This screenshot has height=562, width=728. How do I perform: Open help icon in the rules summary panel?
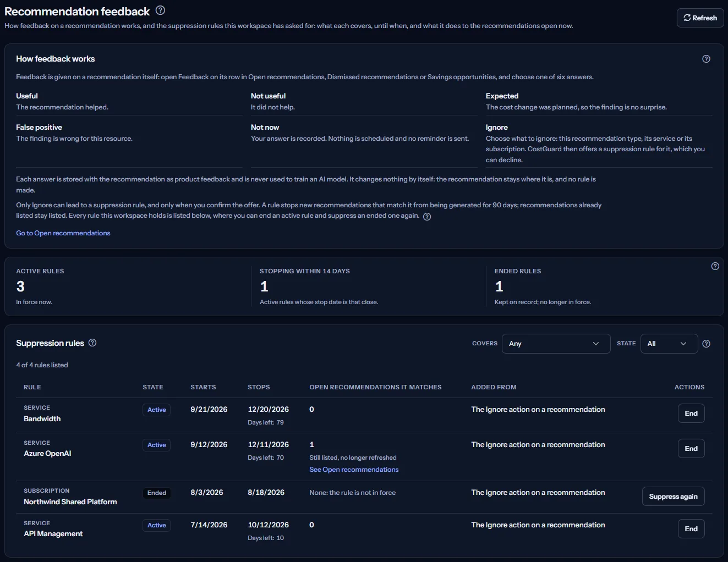point(715,266)
